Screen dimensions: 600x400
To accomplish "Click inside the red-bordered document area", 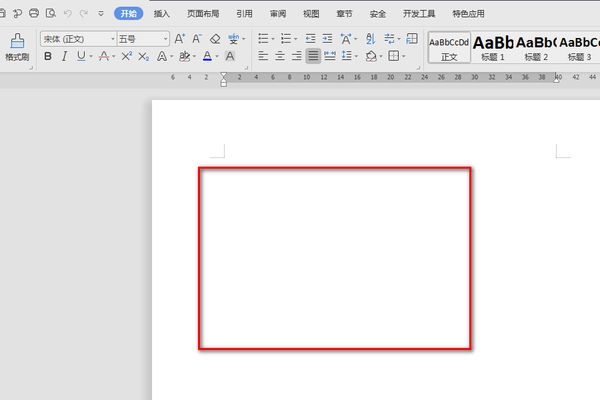I will (x=335, y=258).
